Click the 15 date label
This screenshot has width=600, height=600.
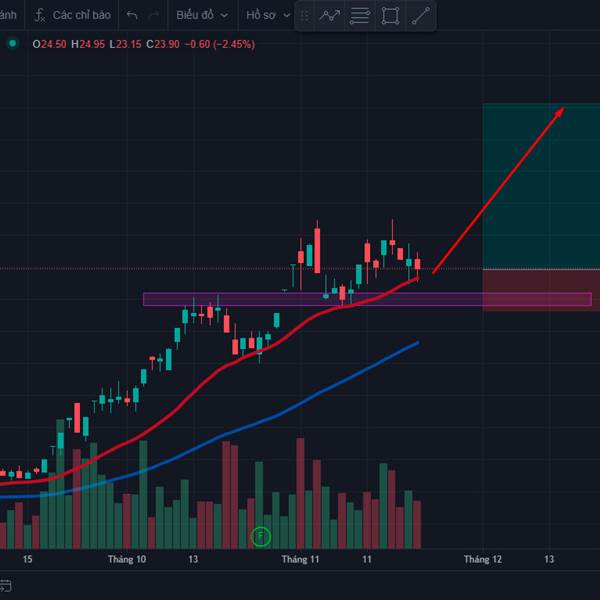(x=27, y=559)
